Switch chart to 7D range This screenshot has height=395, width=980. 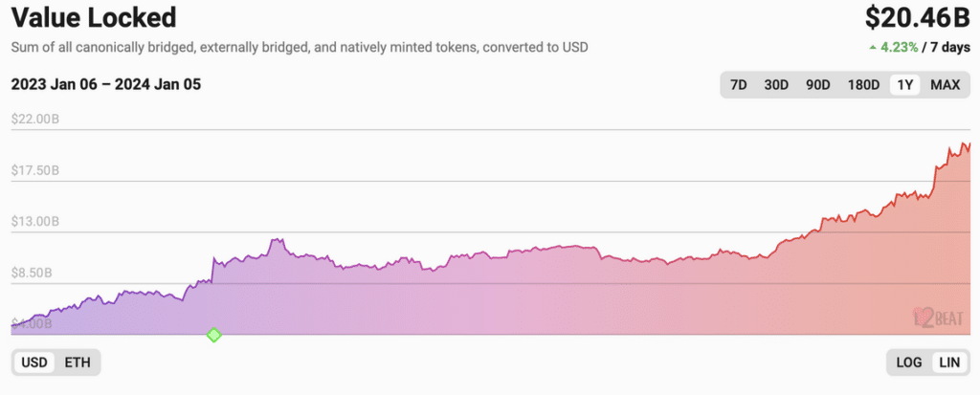point(739,85)
